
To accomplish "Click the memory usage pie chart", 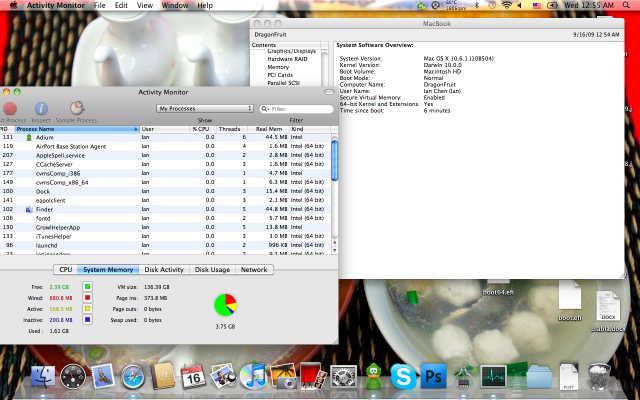I will (x=225, y=304).
